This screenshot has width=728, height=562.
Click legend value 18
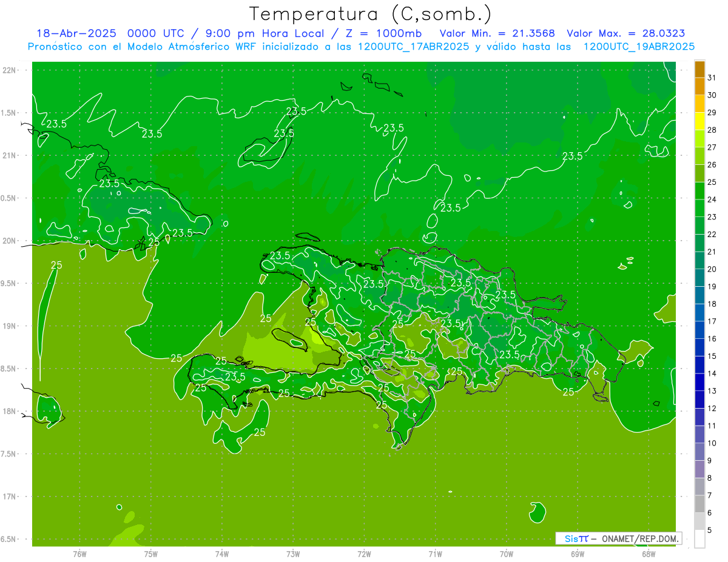pyautogui.click(x=712, y=304)
